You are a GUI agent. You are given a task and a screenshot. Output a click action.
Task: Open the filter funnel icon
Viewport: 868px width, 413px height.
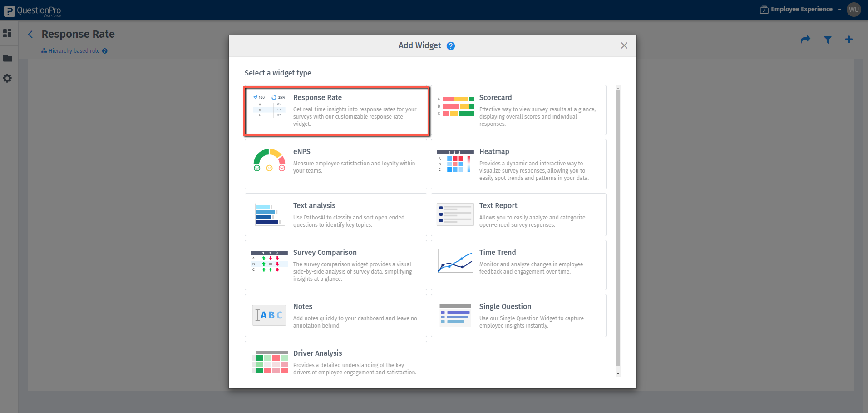click(828, 40)
